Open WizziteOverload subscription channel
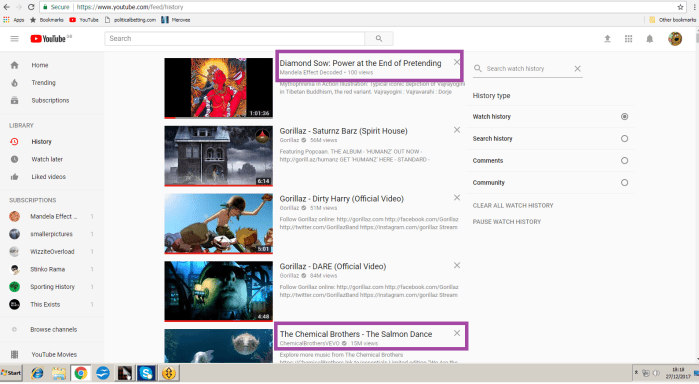Image resolution: width=699 pixels, height=384 pixels. [52, 252]
